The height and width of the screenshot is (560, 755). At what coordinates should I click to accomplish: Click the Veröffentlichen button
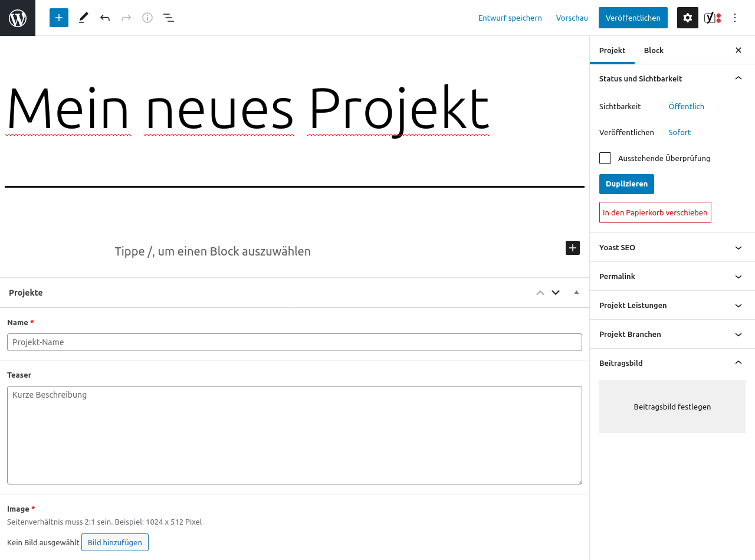[633, 18]
